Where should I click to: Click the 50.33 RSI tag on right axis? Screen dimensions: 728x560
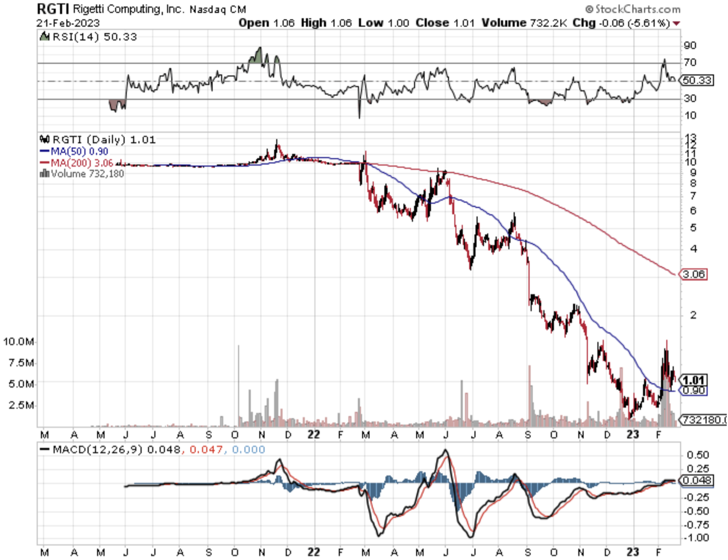(x=696, y=80)
